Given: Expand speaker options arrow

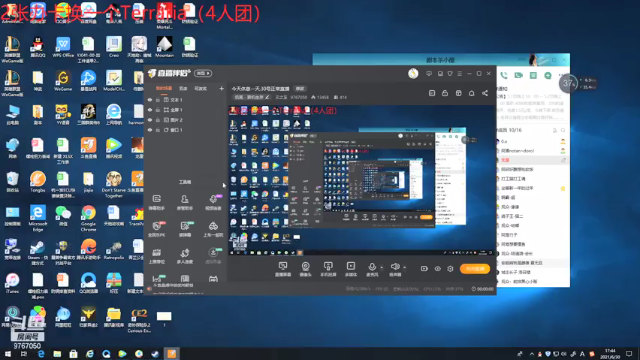Looking at the screenshot, I should point(404,268).
